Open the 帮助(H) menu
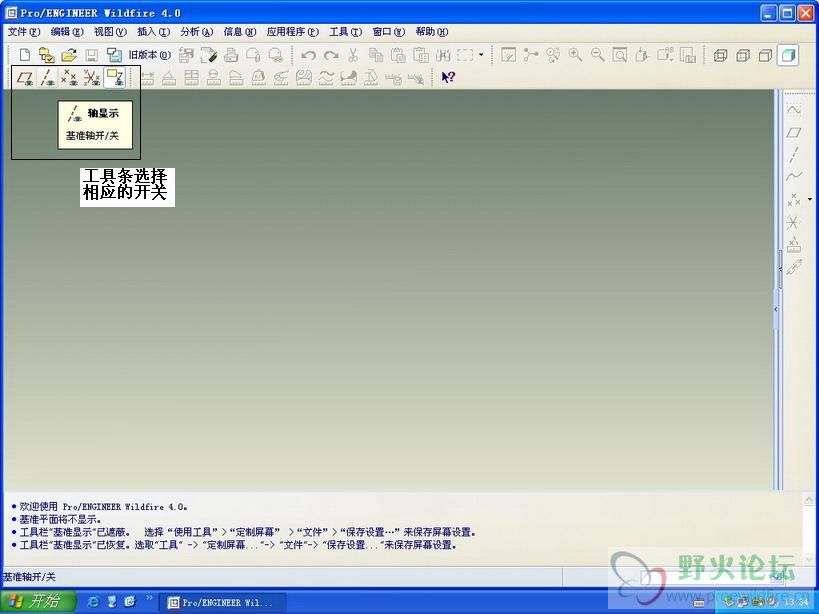819x614 pixels. coord(432,32)
